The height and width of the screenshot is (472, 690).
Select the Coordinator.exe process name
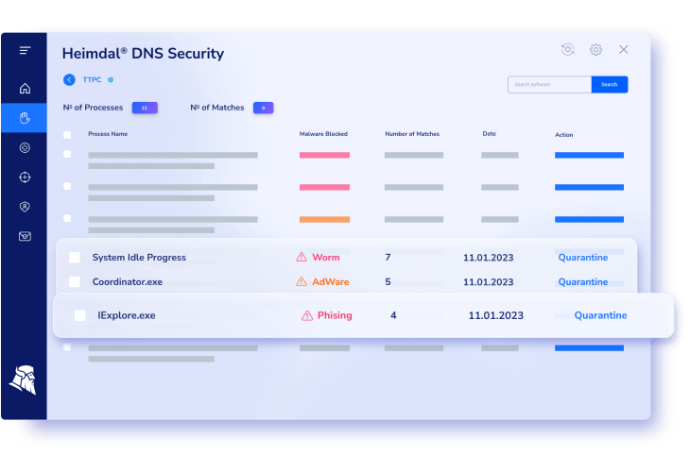(127, 282)
